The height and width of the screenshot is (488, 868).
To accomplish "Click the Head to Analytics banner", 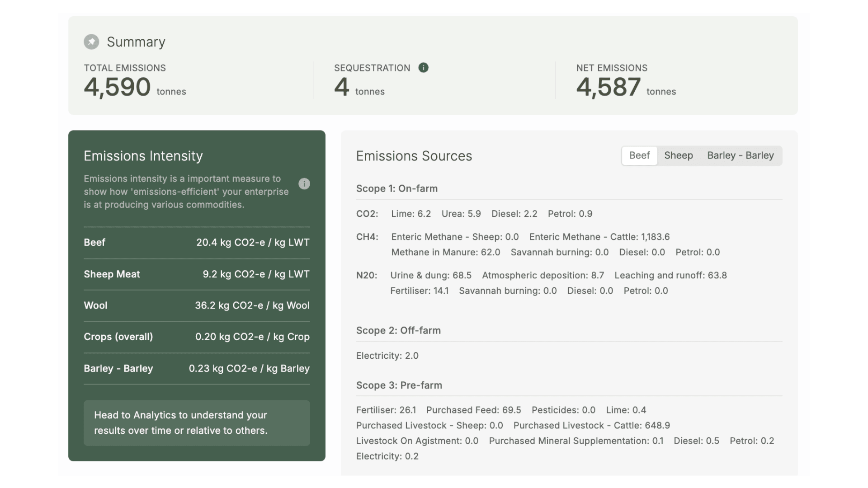I will click(x=197, y=423).
